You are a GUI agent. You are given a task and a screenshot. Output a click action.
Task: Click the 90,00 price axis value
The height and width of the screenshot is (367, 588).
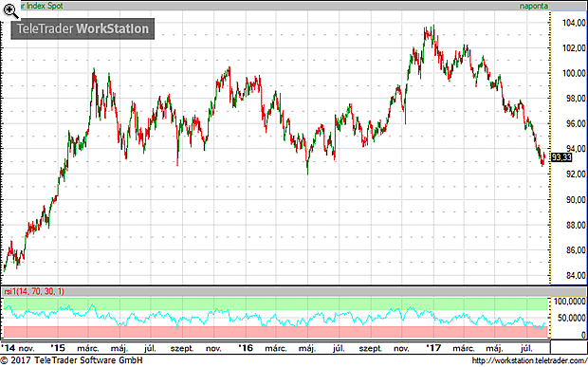[x=576, y=200]
